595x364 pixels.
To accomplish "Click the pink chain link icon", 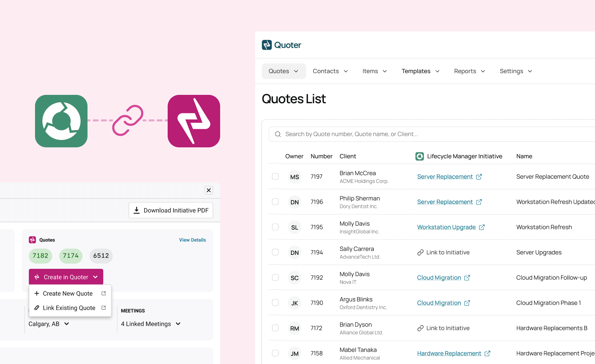I will [128, 120].
